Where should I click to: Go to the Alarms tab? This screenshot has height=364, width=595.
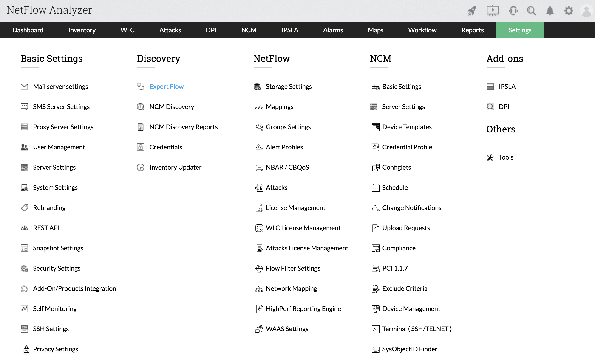333,30
